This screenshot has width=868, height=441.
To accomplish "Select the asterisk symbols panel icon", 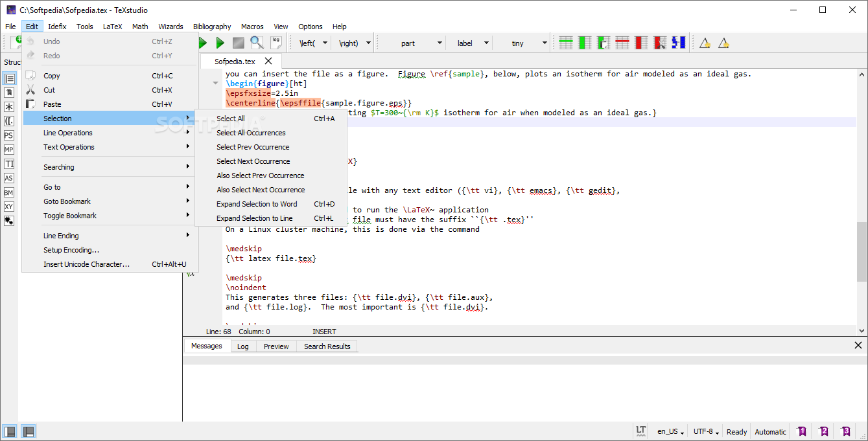I will click(9, 107).
